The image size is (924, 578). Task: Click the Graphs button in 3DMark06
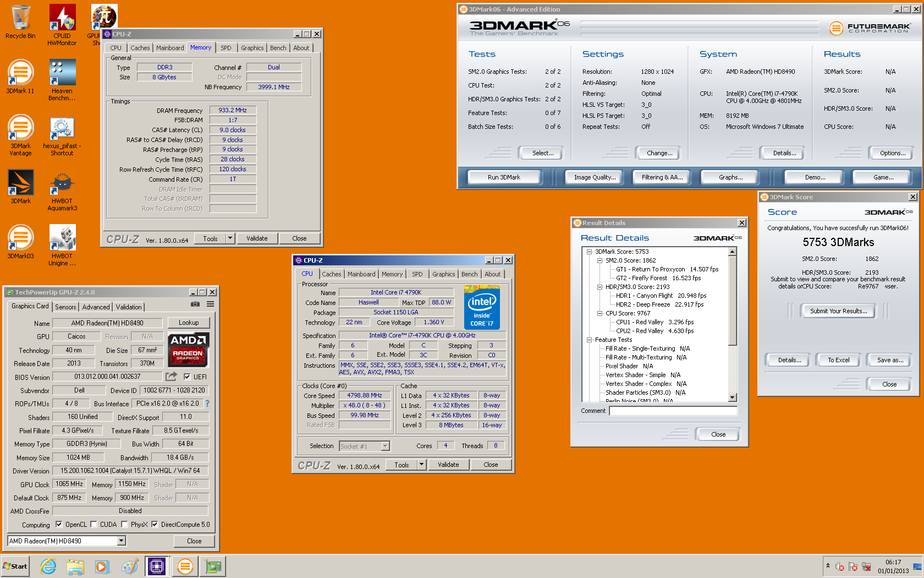tap(730, 177)
